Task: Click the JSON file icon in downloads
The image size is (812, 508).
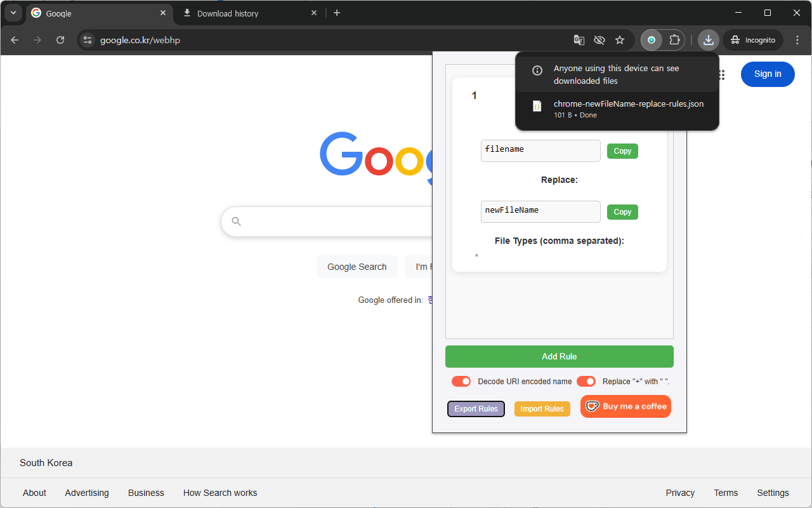Action: click(537, 107)
